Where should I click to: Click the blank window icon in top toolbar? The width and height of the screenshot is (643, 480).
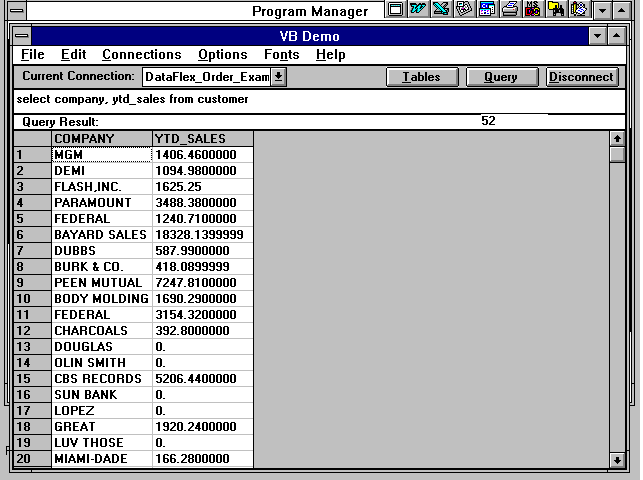click(x=395, y=10)
